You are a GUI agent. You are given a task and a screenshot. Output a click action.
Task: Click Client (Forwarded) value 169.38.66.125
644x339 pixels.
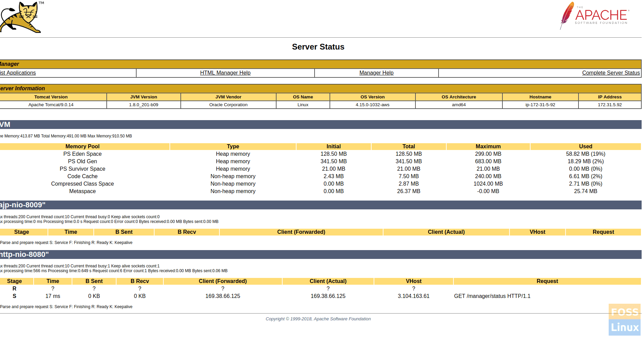223,296
